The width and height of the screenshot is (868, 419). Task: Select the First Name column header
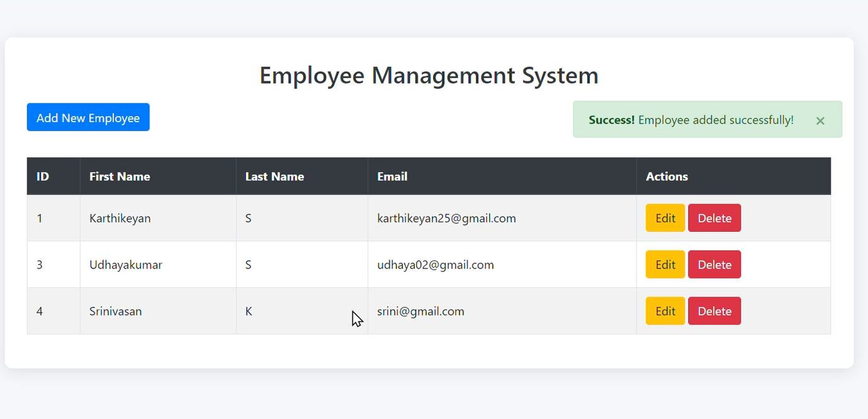120,176
